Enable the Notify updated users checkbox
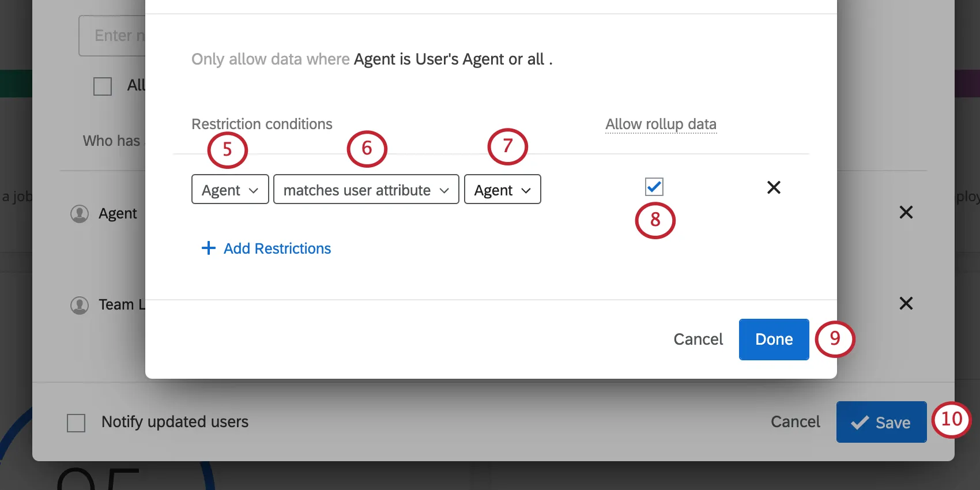The image size is (980, 490). click(76, 422)
